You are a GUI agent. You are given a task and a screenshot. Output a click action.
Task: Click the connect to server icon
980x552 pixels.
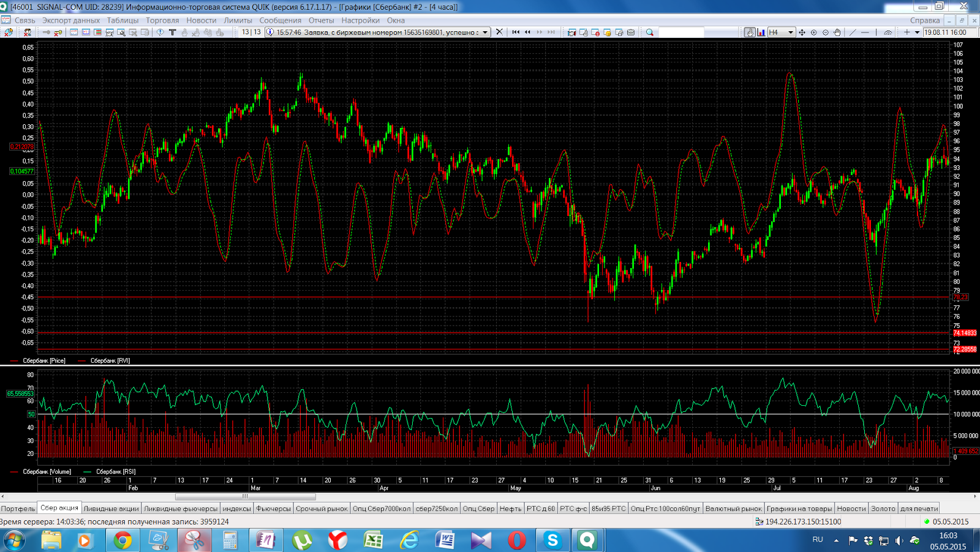tap(9, 32)
